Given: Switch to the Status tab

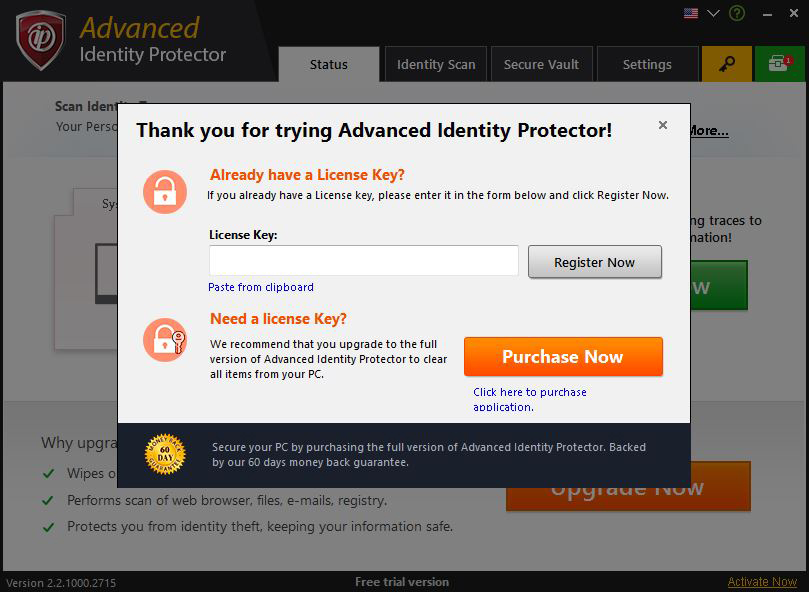Looking at the screenshot, I should (328, 64).
